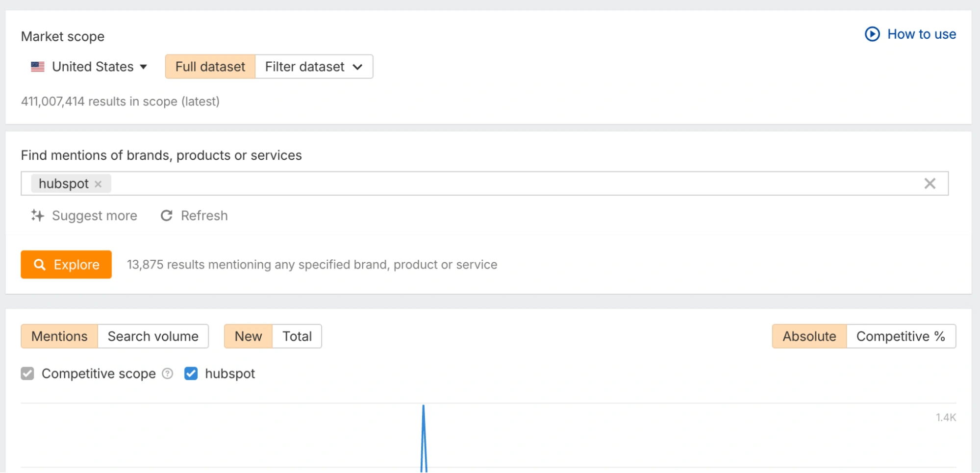Click the blue spike in chart

[424, 439]
